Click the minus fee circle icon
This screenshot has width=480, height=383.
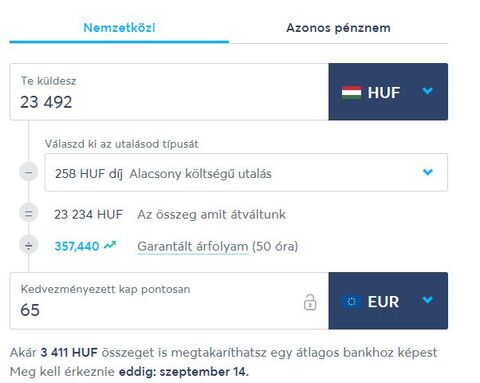click(29, 172)
